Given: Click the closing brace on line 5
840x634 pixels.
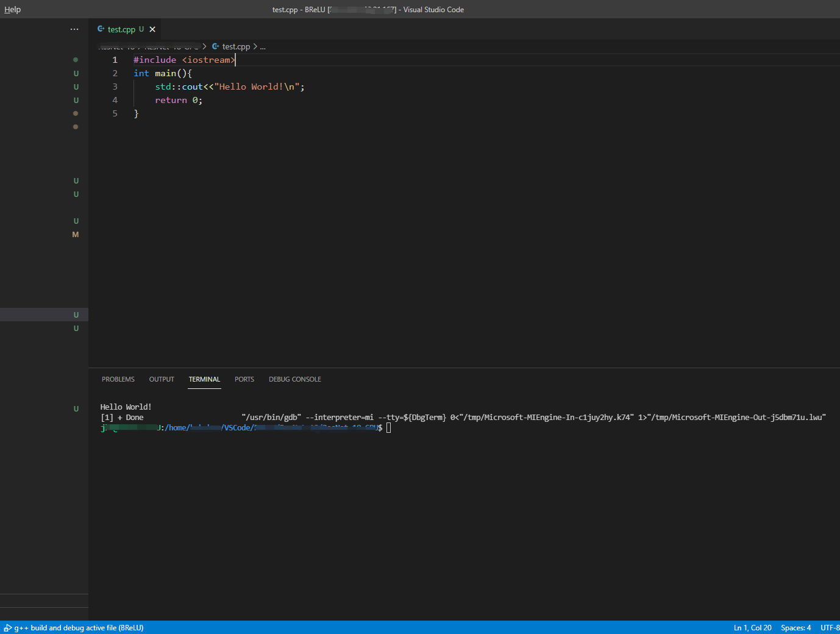Looking at the screenshot, I should click(x=136, y=113).
